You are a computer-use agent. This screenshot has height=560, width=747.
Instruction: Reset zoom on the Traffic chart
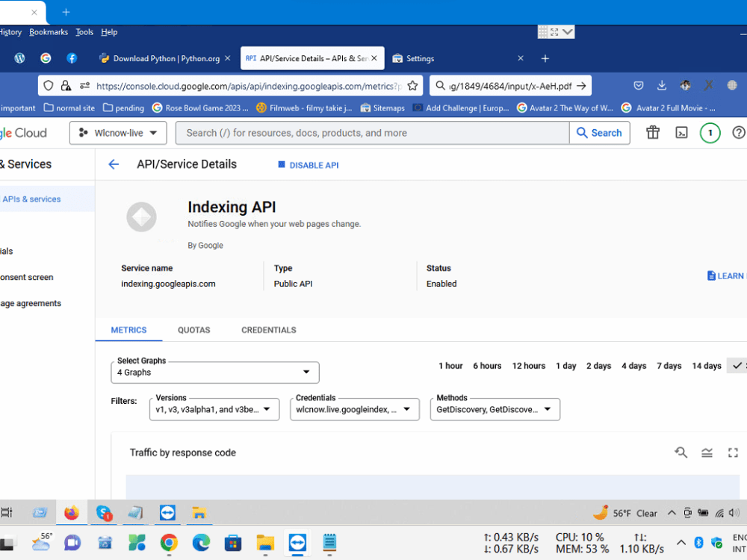[x=681, y=452]
